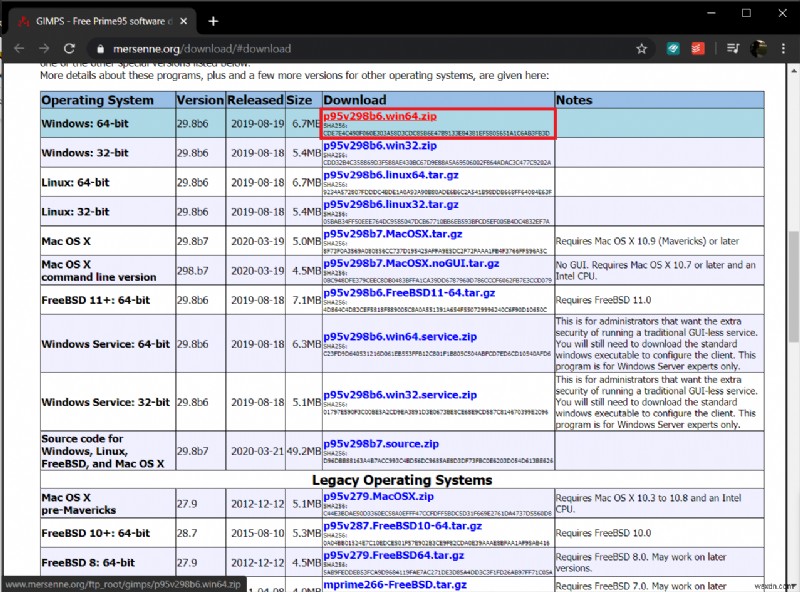Image resolution: width=800 pixels, height=592 pixels.
Task: Download p95v298b7.MacOSX.tar.gz
Action: point(392,233)
